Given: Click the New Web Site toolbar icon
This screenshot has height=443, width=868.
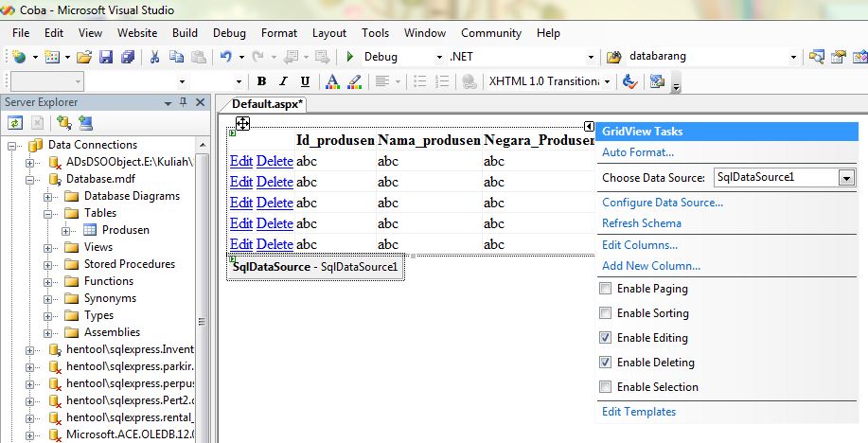Looking at the screenshot, I should [19, 57].
